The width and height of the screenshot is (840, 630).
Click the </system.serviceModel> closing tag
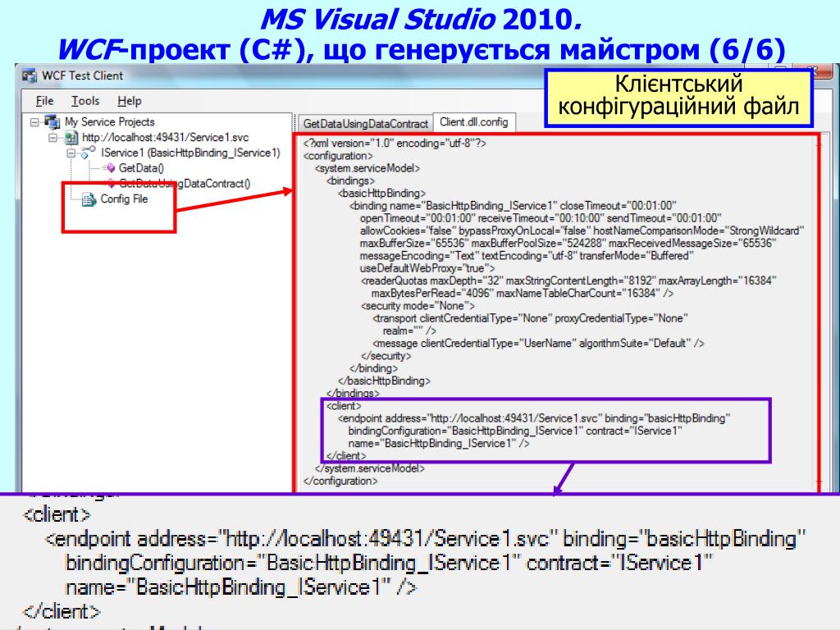pyautogui.click(x=370, y=468)
